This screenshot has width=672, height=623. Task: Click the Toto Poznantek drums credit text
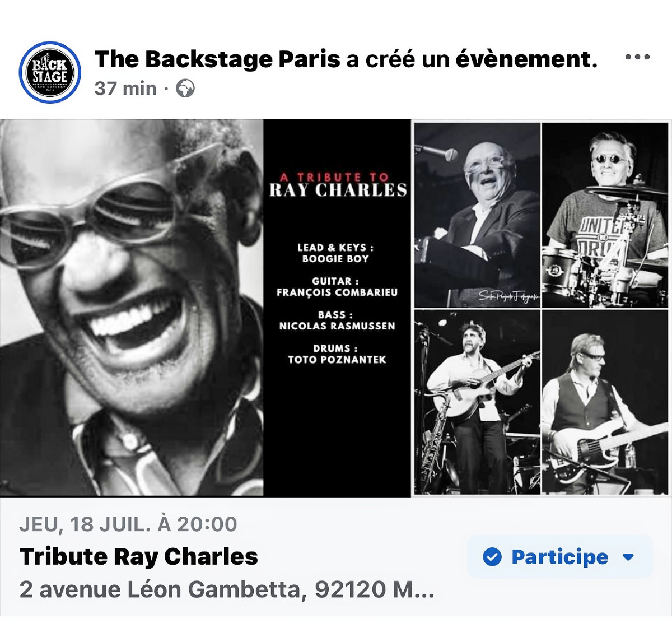coord(337,354)
